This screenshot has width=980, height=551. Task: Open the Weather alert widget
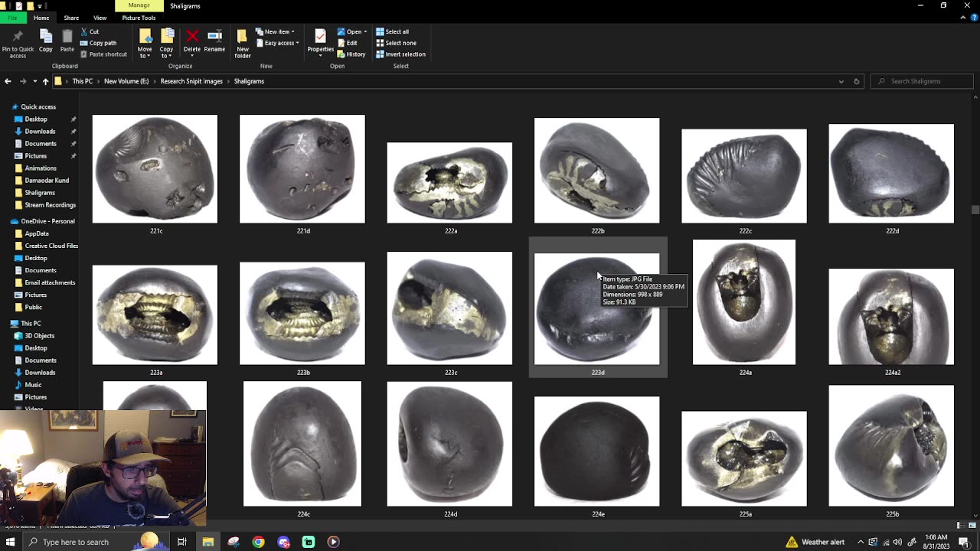pos(815,542)
